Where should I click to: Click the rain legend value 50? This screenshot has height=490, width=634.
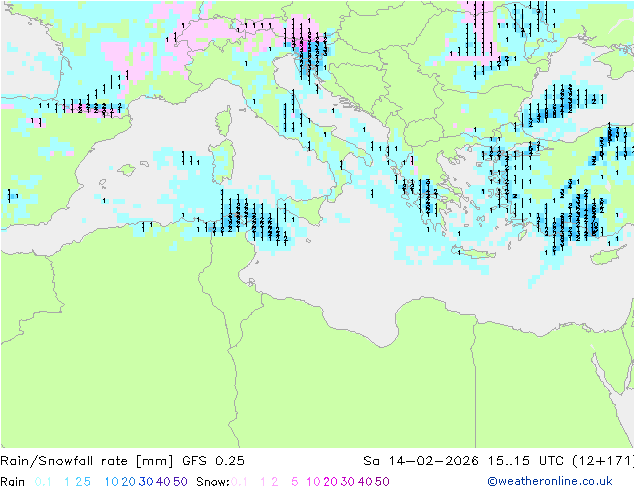(x=180, y=482)
